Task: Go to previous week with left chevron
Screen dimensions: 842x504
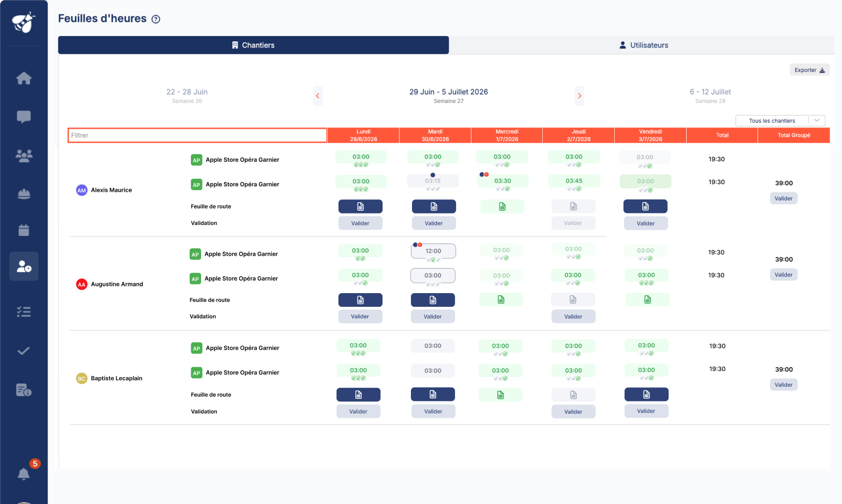Action: pyautogui.click(x=318, y=96)
